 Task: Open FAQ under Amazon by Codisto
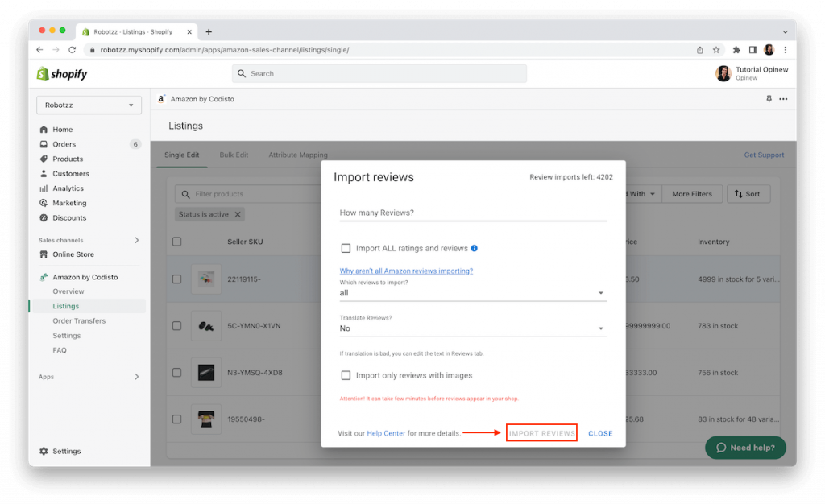(60, 350)
